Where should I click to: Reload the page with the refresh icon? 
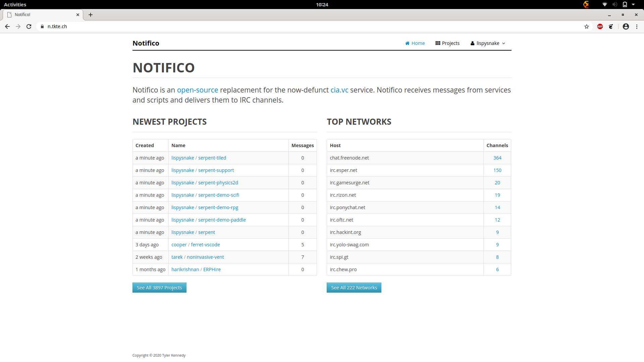point(29,26)
